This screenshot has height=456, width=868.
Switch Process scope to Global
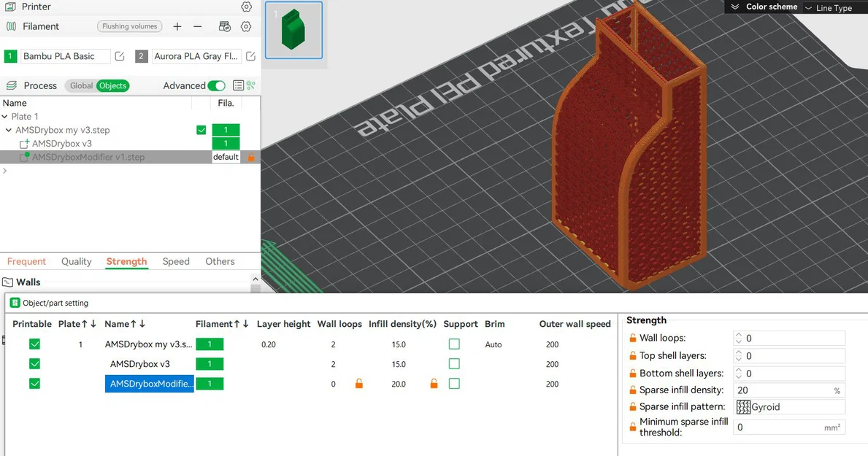pyautogui.click(x=81, y=86)
